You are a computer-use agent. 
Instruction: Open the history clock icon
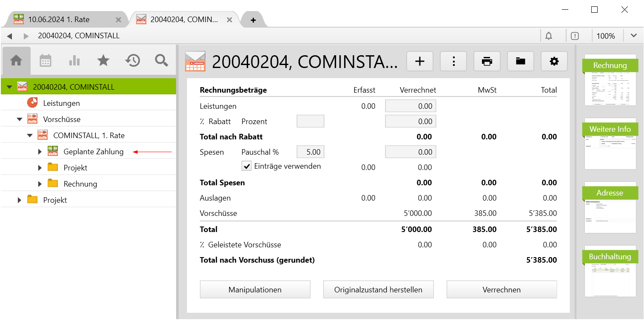[132, 61]
